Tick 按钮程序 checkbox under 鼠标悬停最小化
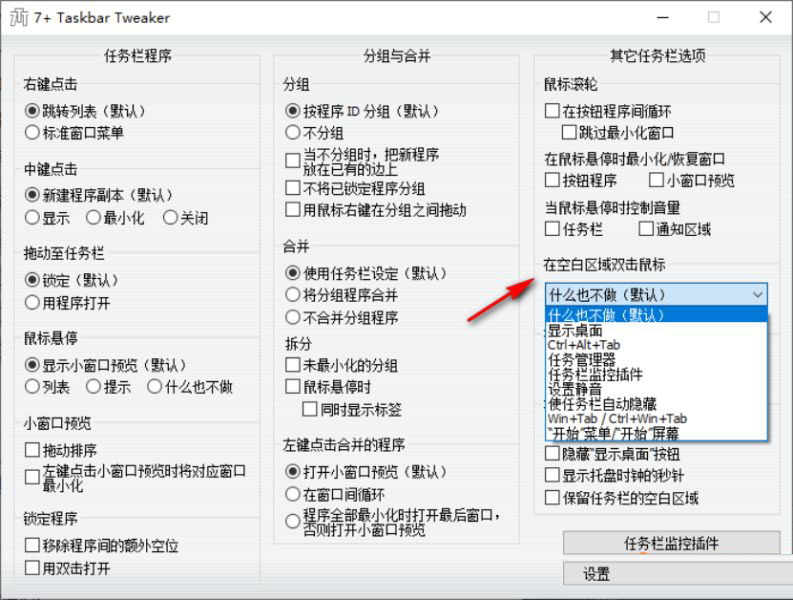 click(x=552, y=180)
